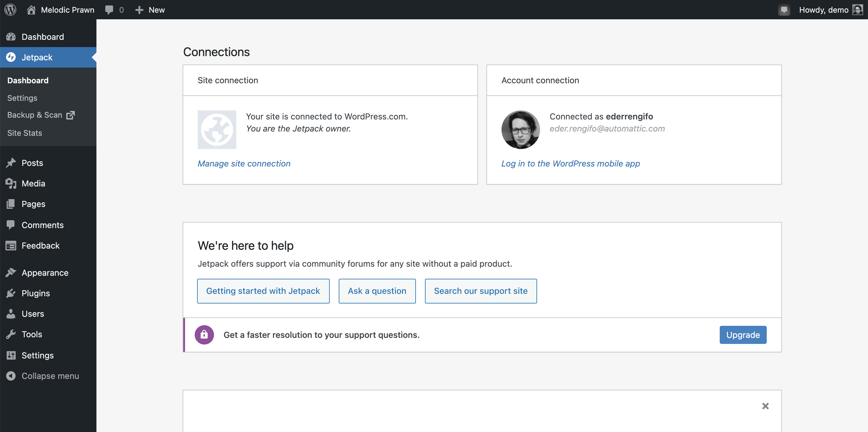Click the Posts pin icon
This screenshot has height=432, width=868.
tap(11, 163)
